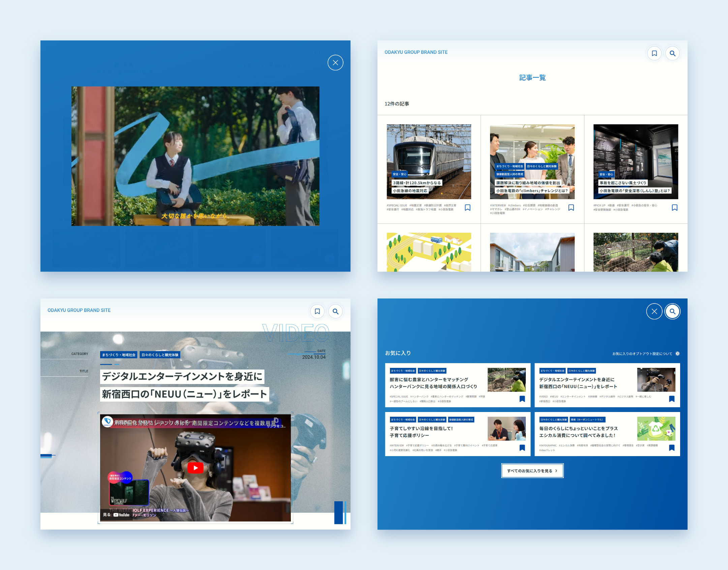
Task: Open search icon in article list header
Action: coord(672,53)
